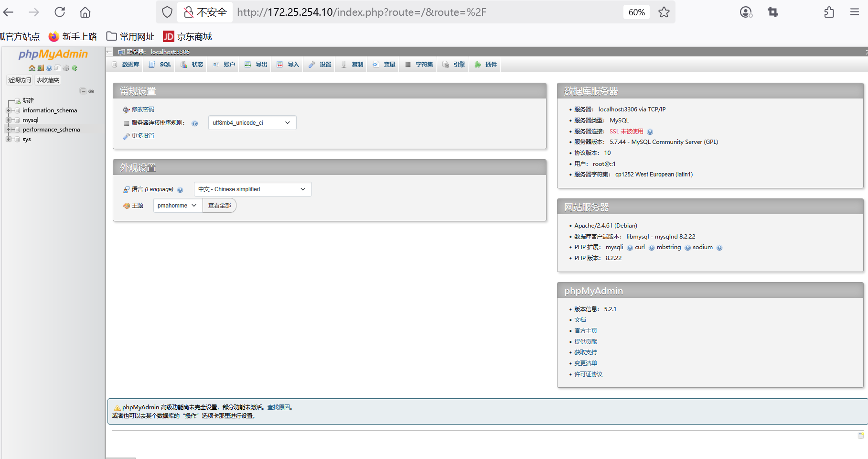Open 中文 - Chinese simplified language dropdown
The image size is (868, 459).
[253, 189]
